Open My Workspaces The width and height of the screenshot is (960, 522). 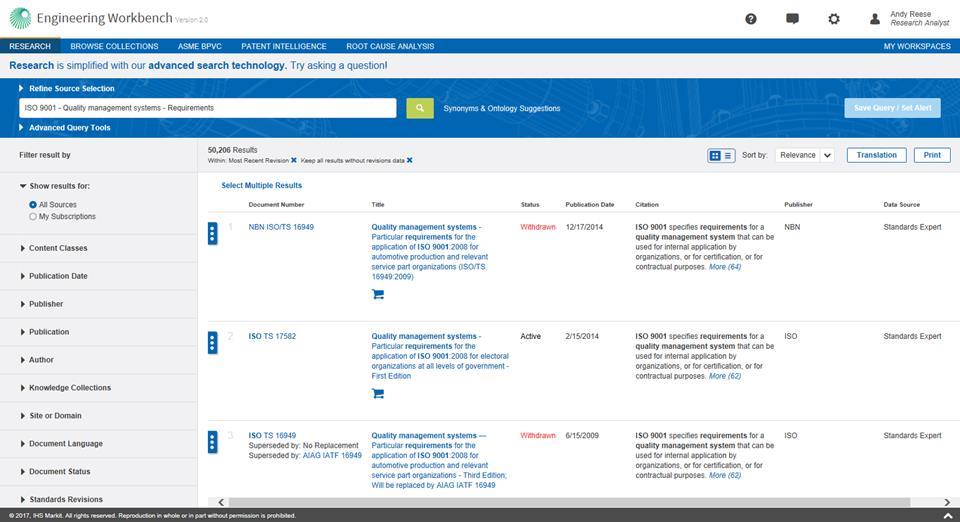pyautogui.click(x=917, y=46)
